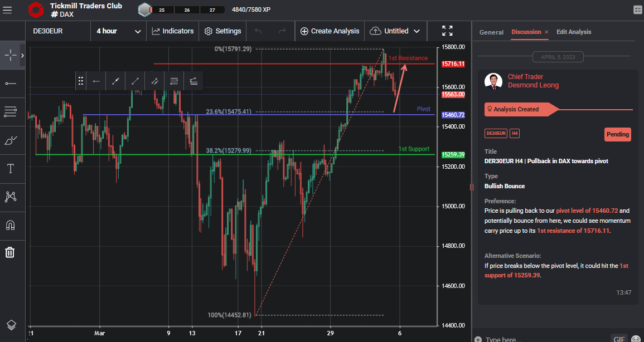This screenshot has height=342, width=644.
Task: Pick the trend-based Fib extension tool
Action: 193,81
